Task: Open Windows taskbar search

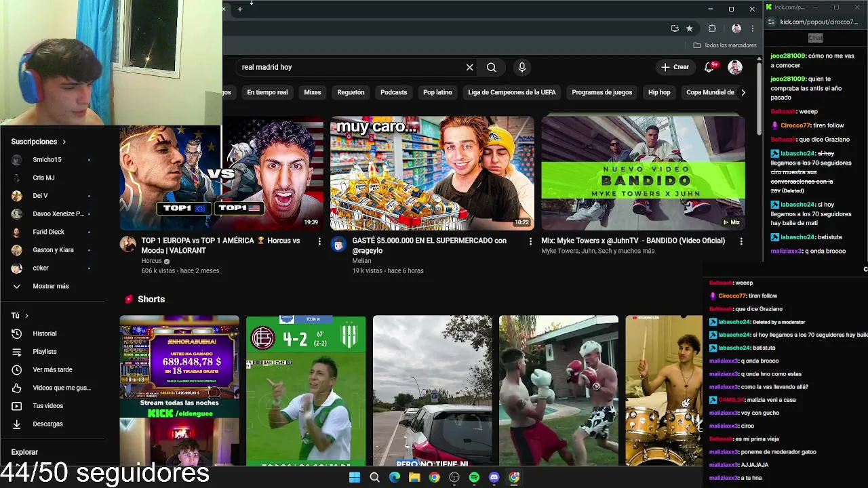Action: [374, 477]
